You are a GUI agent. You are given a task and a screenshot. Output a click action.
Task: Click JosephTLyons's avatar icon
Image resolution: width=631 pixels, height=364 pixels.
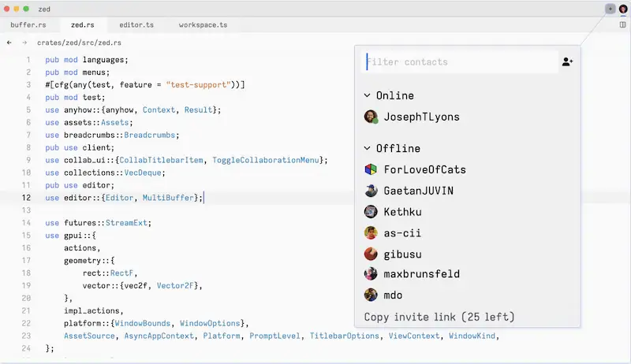(371, 117)
